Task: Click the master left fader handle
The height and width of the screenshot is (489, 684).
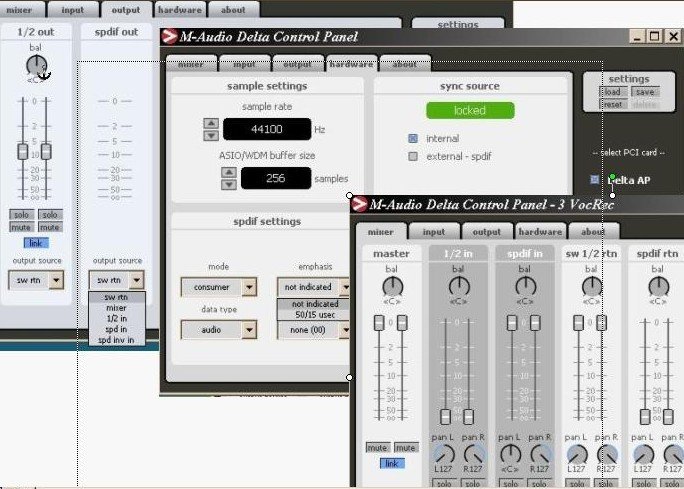Action: 379,323
